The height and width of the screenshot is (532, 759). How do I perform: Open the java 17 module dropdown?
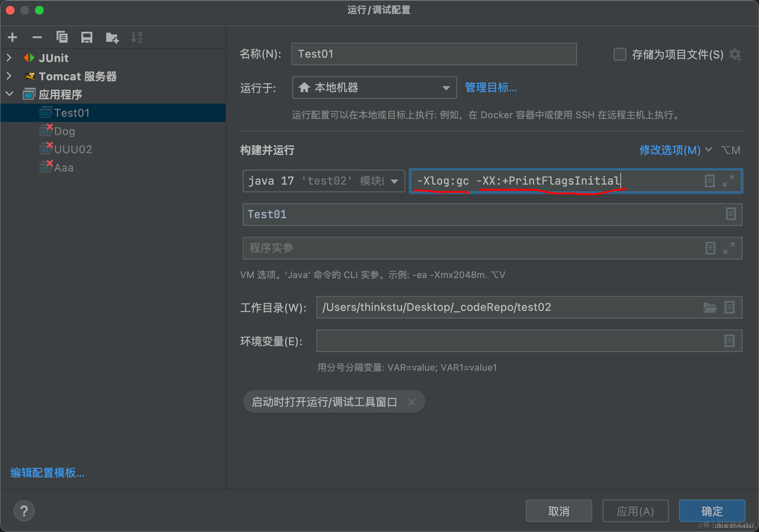click(324, 181)
